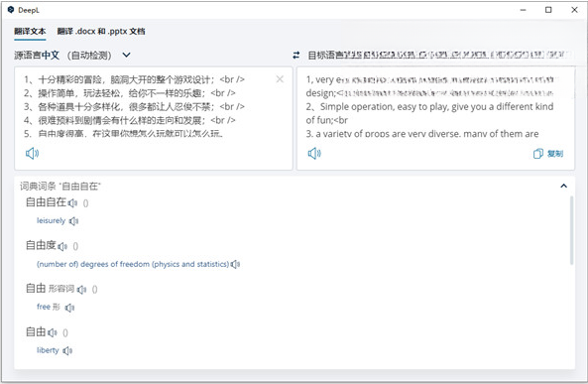The height and width of the screenshot is (384, 588).
Task: Close the DeepL window
Action: coord(574,10)
